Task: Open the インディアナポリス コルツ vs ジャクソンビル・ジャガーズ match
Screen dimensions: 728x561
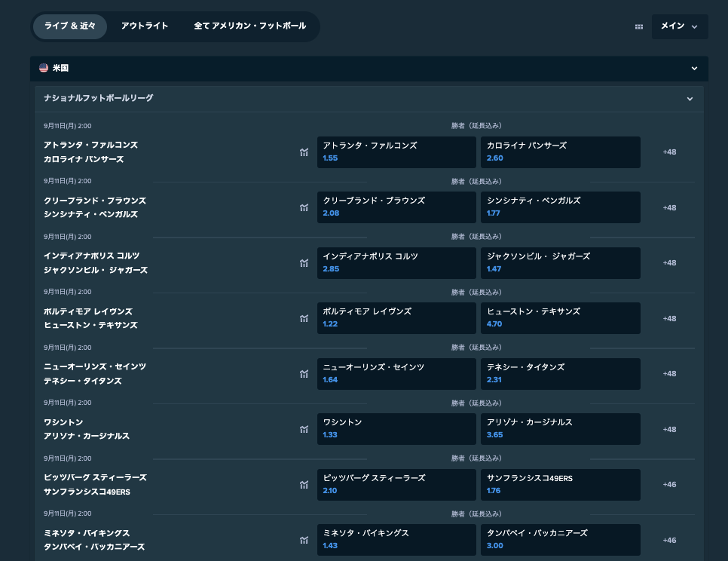Action: (96, 263)
